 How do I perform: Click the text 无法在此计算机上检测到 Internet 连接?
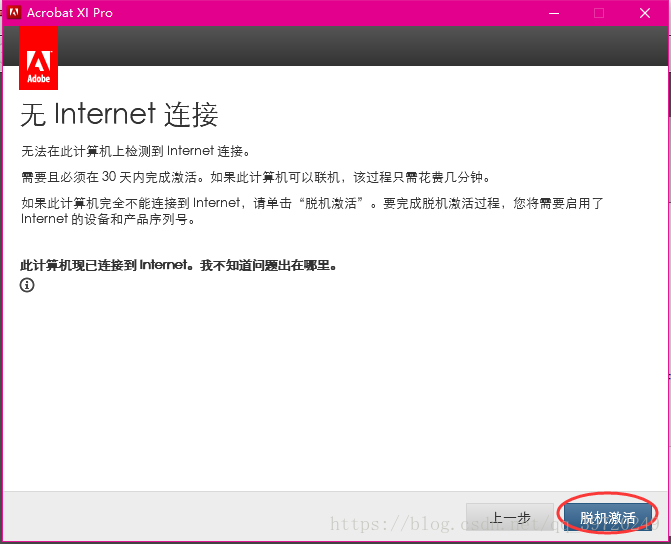tap(136, 151)
